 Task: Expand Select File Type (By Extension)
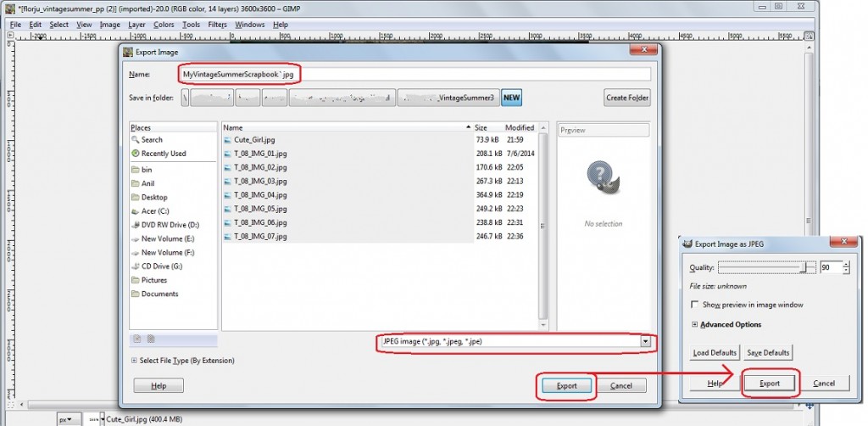[136, 361]
